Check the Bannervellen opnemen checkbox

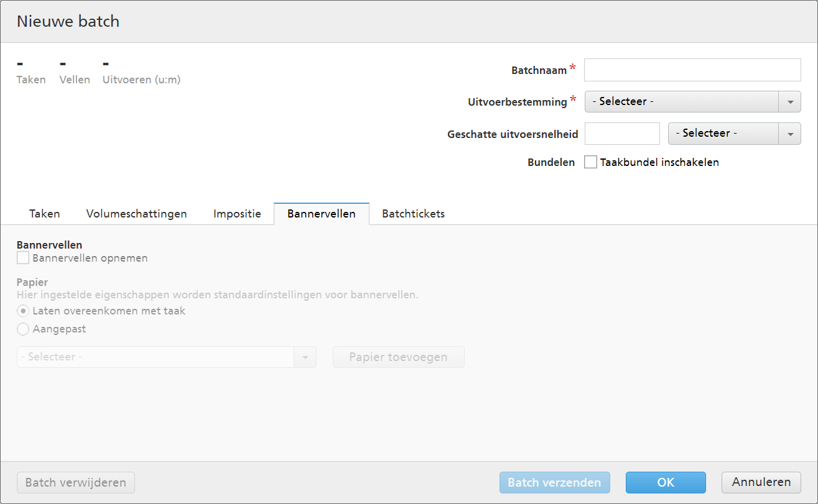click(23, 258)
